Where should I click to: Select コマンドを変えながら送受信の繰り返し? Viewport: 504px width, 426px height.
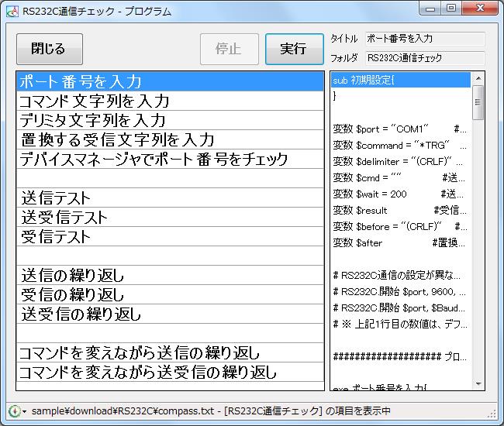coord(170,372)
